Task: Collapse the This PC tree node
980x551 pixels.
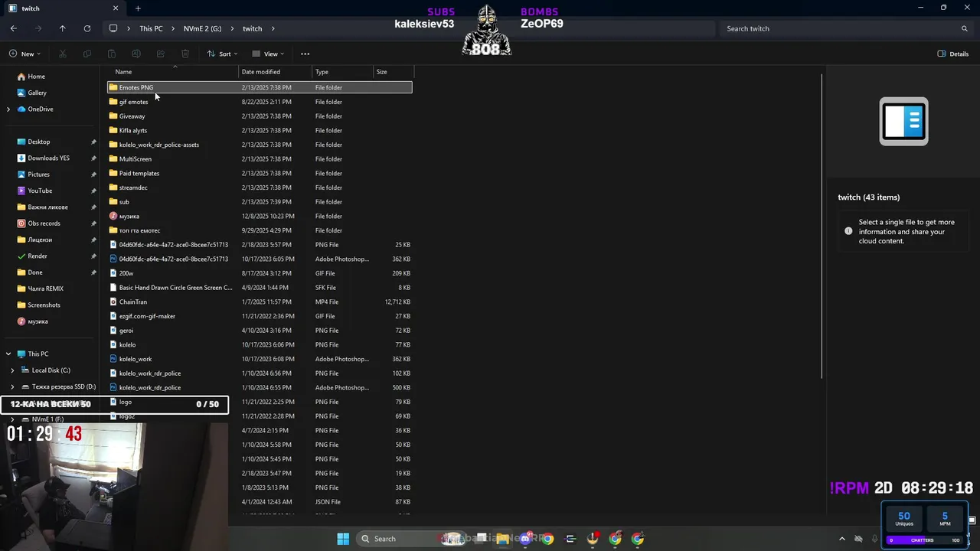Action: [8, 354]
